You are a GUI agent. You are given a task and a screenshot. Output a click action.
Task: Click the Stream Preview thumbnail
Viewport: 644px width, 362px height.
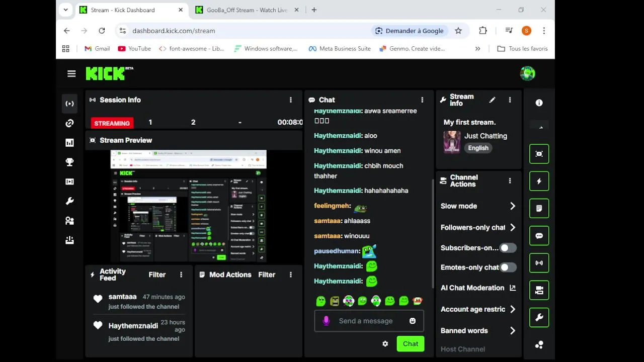pyautogui.click(x=189, y=206)
